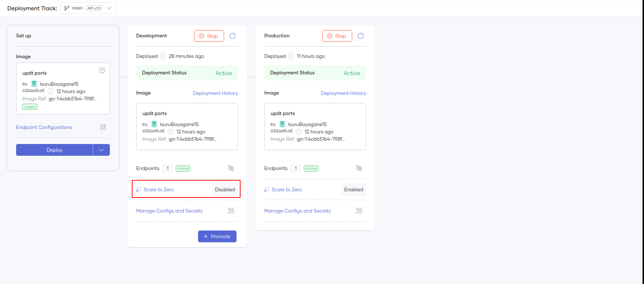Toggle Production Scale to Zero Enabled status

(x=353, y=189)
